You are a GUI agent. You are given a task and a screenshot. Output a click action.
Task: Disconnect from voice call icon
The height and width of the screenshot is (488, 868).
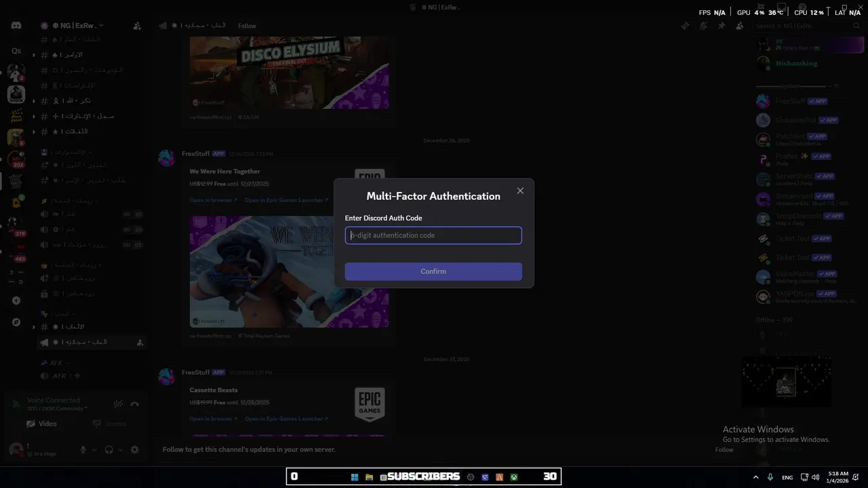click(x=135, y=404)
